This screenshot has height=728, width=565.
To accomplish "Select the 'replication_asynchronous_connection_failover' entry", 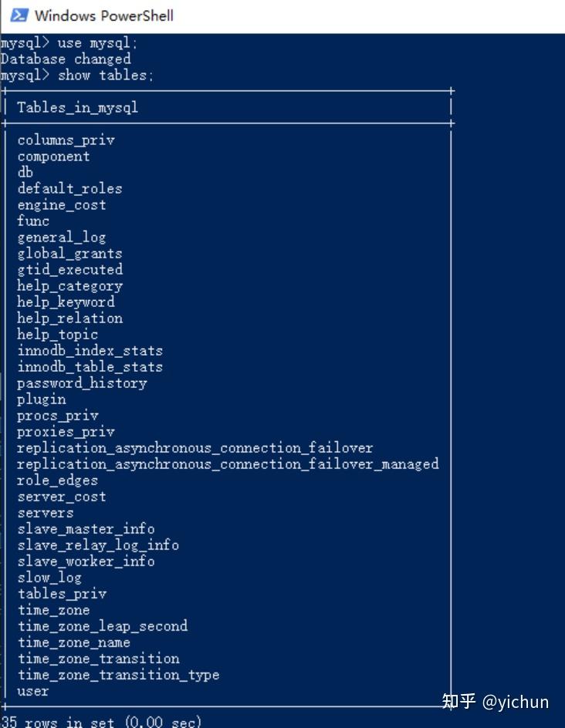I will pos(195,447).
